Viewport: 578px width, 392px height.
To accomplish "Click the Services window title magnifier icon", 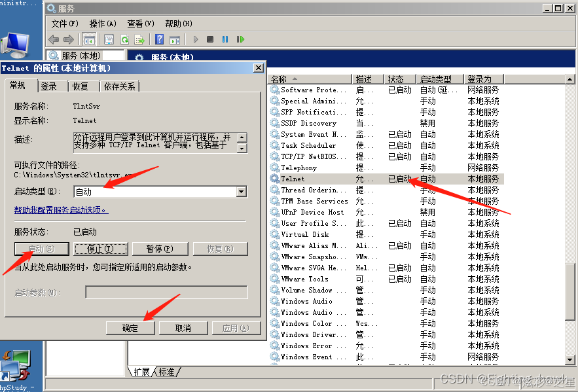I will coord(51,8).
